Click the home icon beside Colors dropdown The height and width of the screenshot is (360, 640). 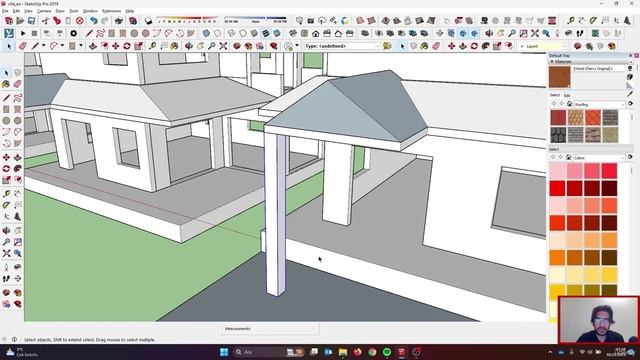pyautogui.click(x=569, y=157)
